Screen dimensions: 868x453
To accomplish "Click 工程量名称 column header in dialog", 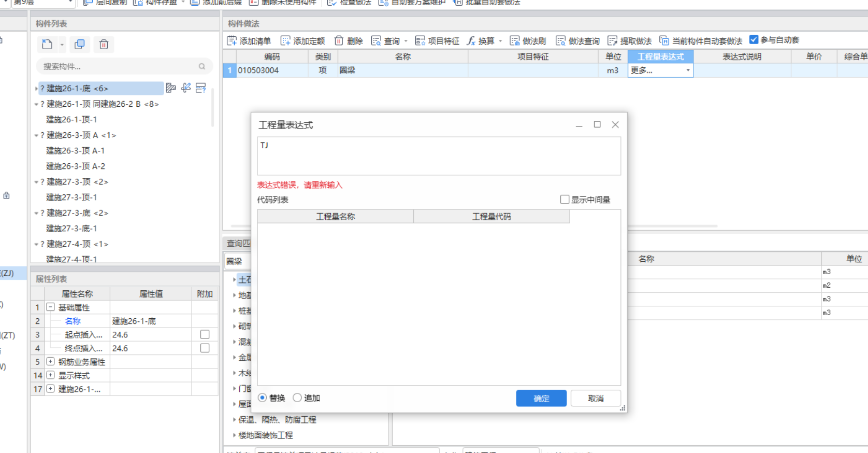I will (x=336, y=217).
